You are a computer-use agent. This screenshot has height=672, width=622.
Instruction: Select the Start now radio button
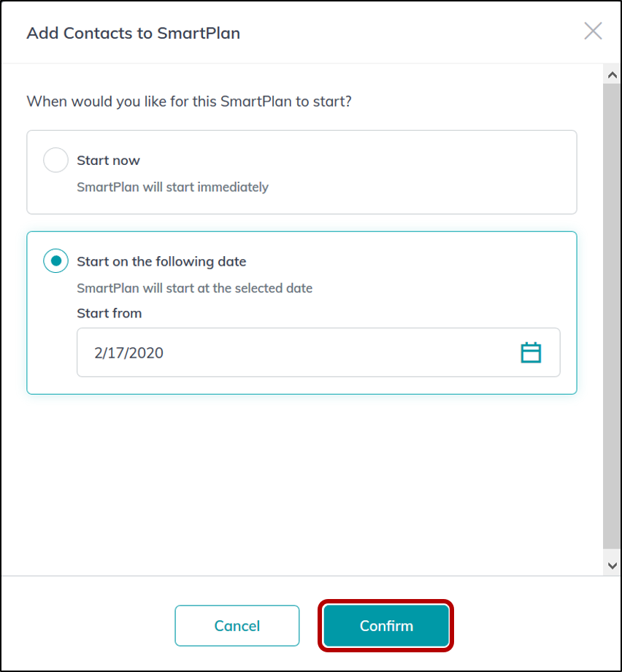[x=55, y=160]
